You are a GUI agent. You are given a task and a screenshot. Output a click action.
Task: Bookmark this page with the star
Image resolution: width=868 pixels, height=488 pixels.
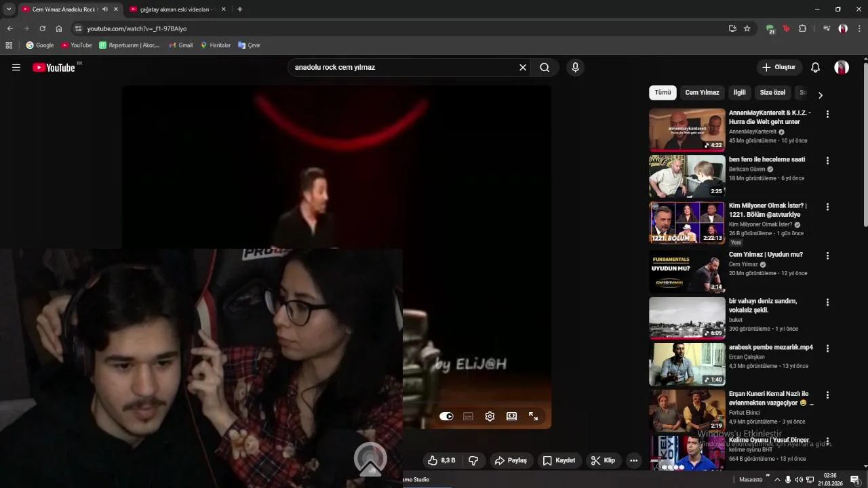pyautogui.click(x=747, y=28)
